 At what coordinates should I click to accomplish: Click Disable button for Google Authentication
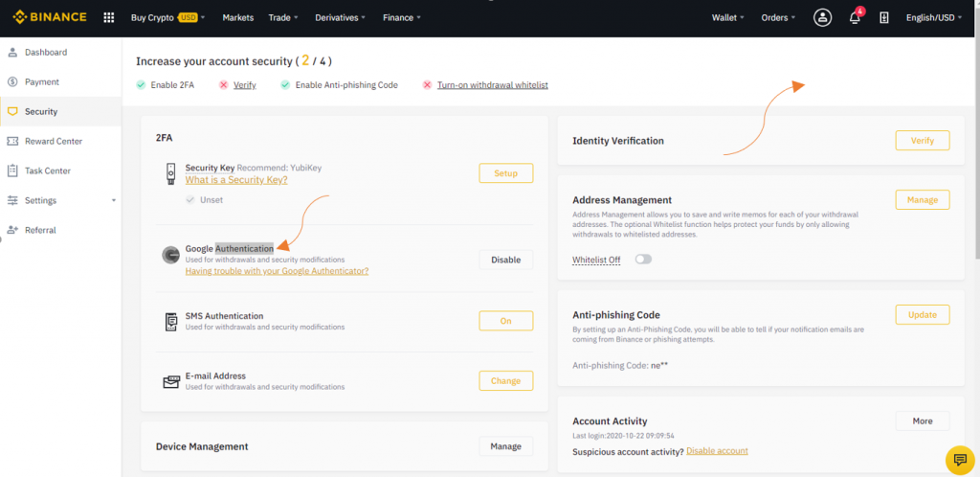click(x=506, y=260)
